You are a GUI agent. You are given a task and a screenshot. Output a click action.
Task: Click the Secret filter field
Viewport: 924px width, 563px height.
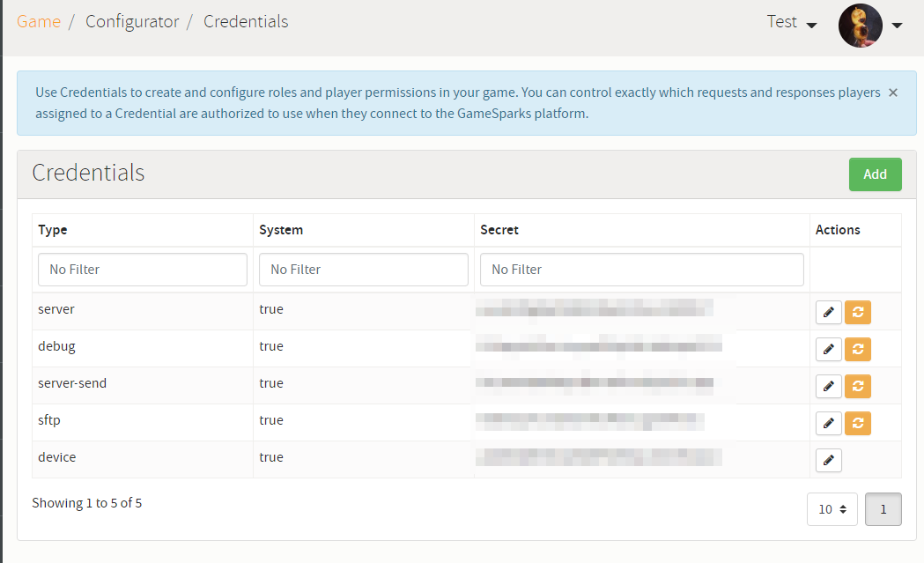click(x=641, y=269)
